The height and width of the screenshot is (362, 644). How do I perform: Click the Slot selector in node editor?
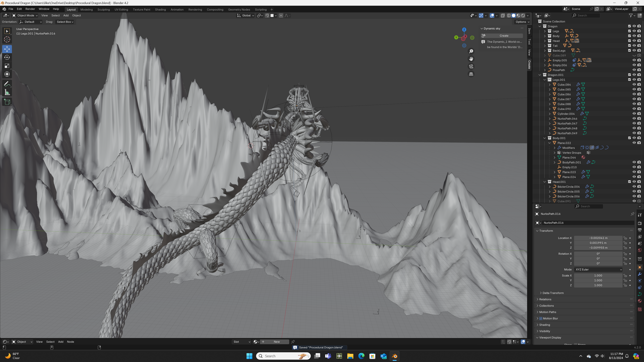click(x=241, y=342)
